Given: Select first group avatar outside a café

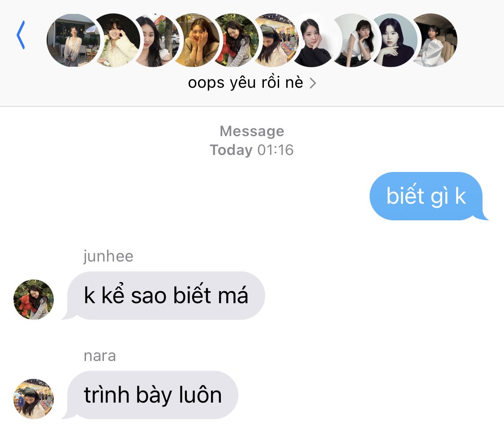Looking at the screenshot, I should point(73,40).
